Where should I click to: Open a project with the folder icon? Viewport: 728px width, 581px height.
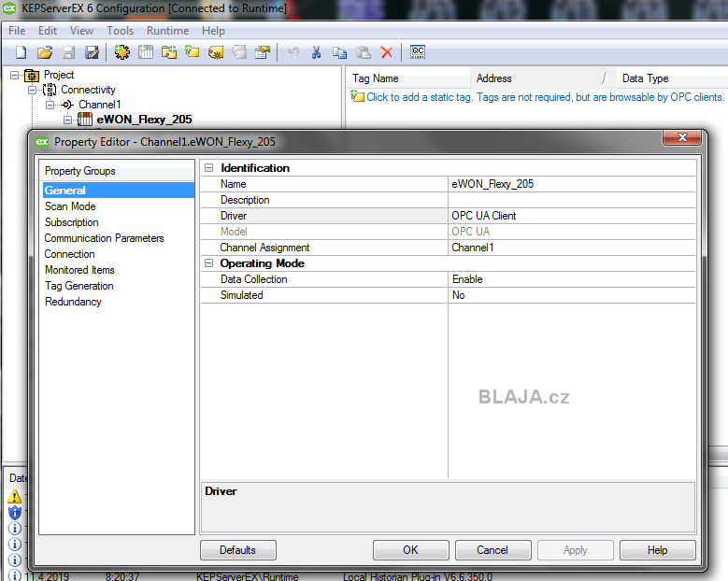(x=45, y=52)
